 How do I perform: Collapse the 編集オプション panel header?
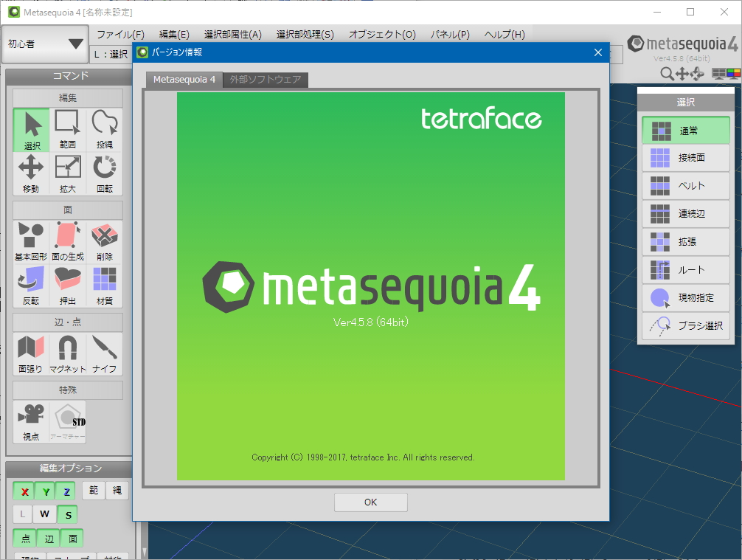(x=69, y=467)
